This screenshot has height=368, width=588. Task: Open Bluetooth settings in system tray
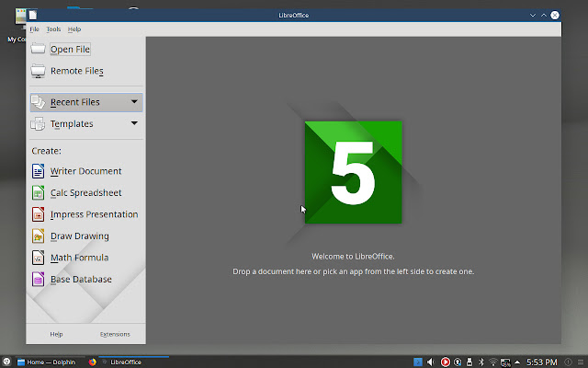click(x=481, y=362)
